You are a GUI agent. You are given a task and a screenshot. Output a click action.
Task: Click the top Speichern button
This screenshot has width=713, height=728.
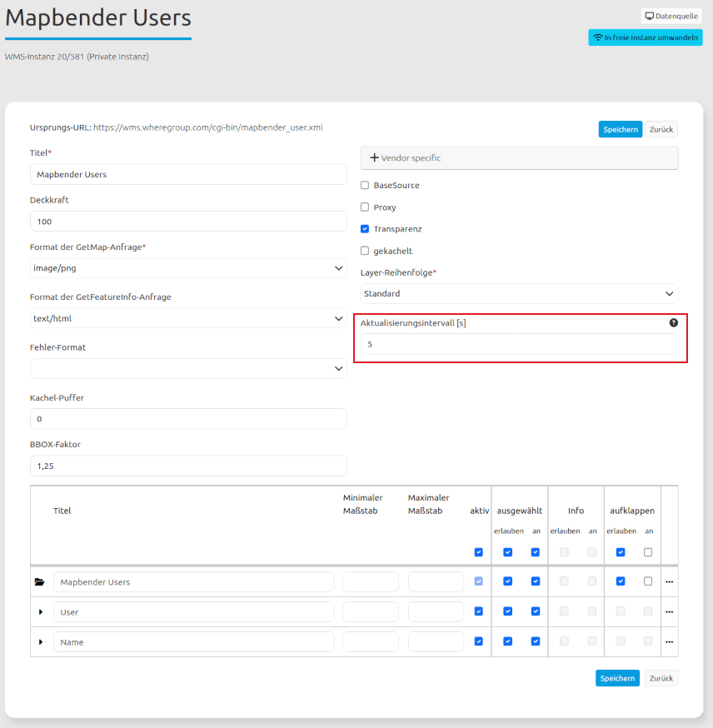tap(620, 129)
